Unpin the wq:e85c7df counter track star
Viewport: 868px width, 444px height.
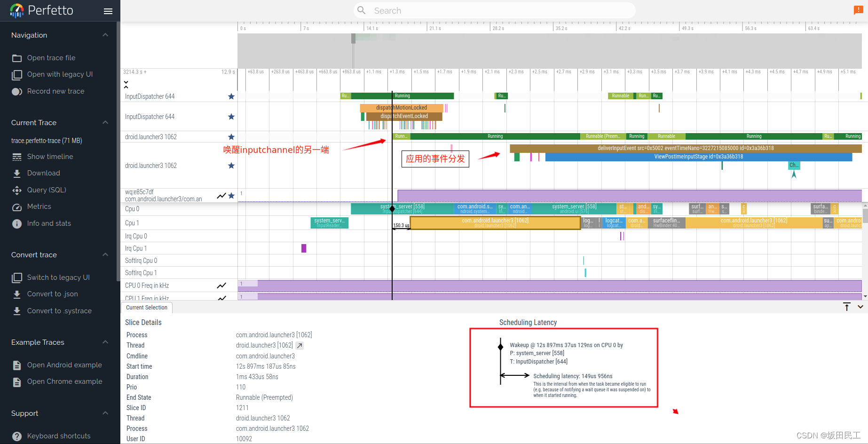[x=231, y=196]
